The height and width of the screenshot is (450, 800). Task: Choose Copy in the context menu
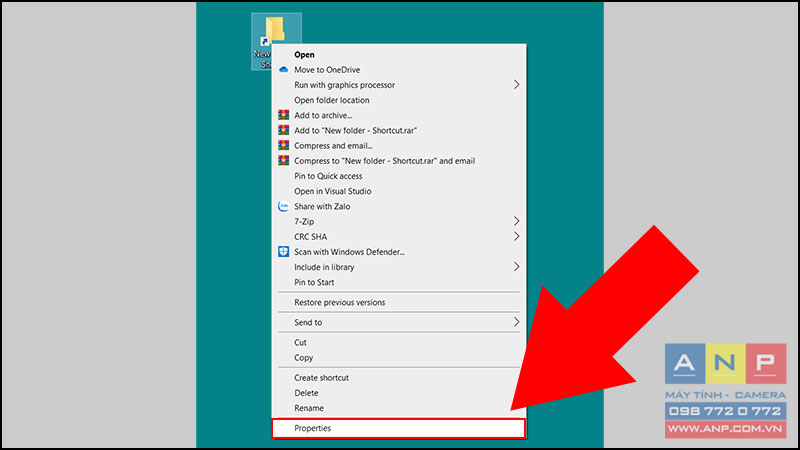[398, 358]
